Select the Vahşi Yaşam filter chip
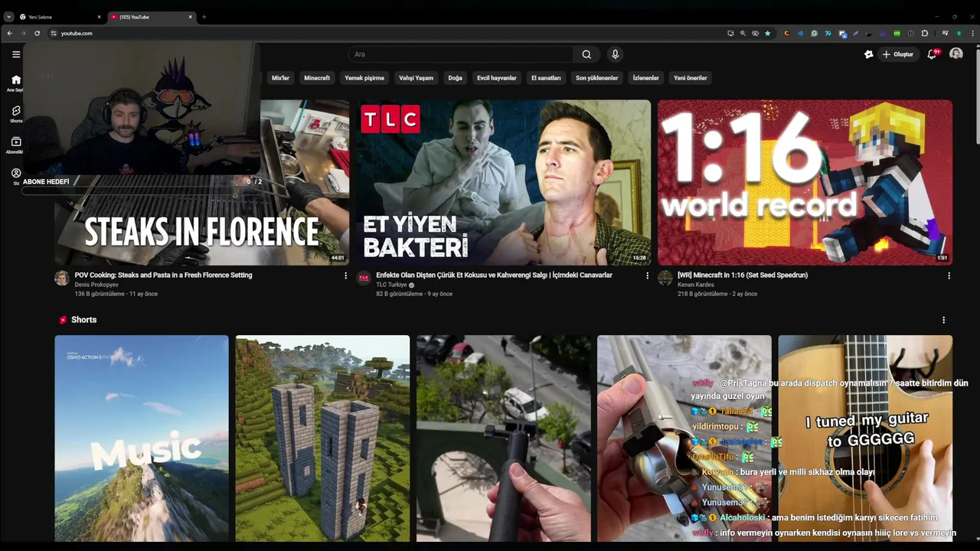Image resolution: width=980 pixels, height=551 pixels. point(416,78)
